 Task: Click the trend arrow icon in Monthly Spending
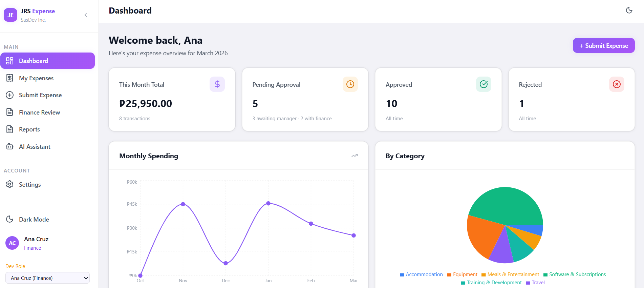click(x=354, y=156)
